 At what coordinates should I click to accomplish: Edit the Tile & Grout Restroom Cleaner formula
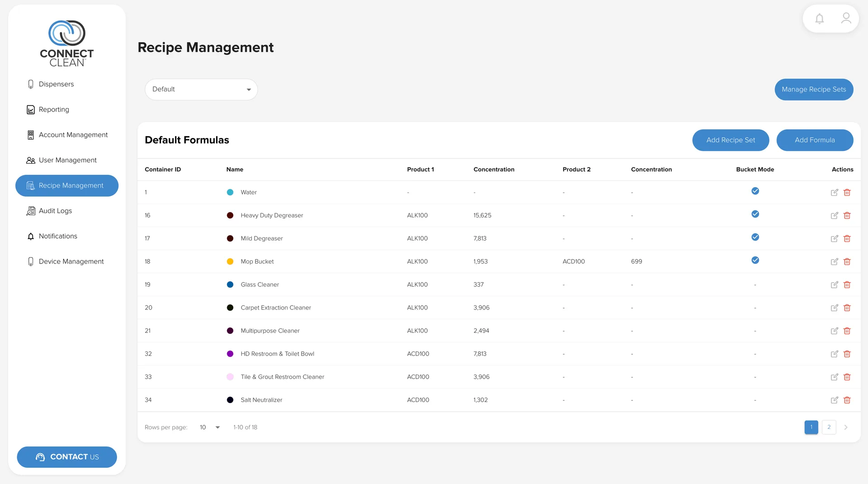(x=835, y=377)
